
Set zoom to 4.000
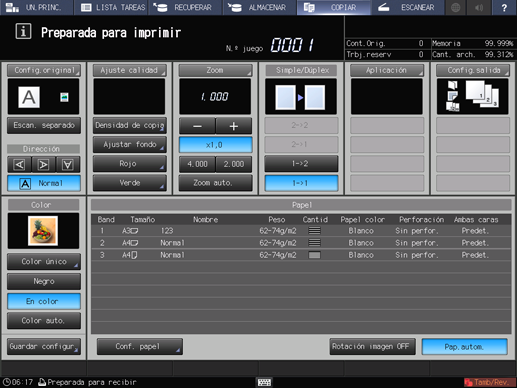coord(197,164)
